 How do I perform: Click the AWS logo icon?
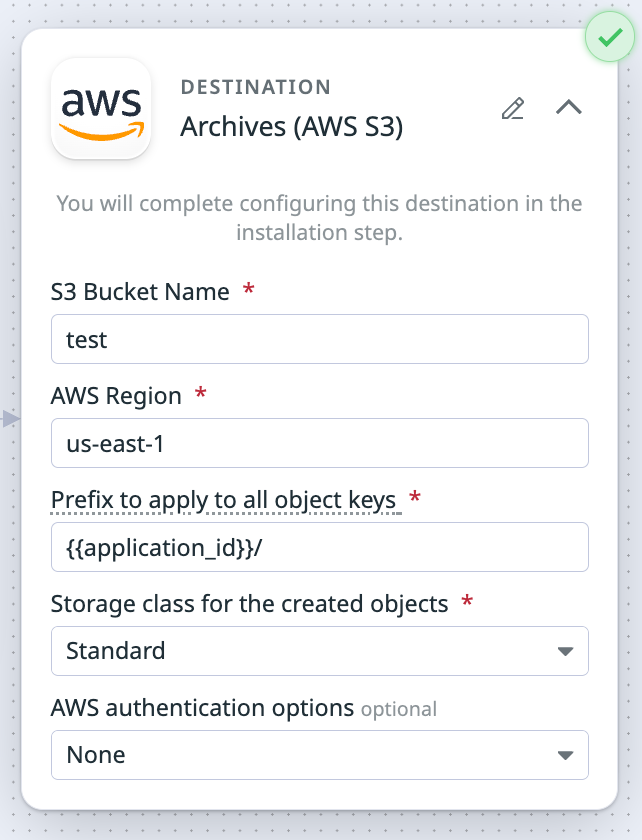pos(101,108)
